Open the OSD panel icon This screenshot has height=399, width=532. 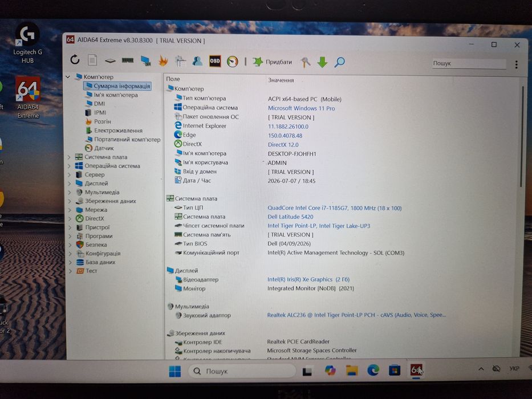pyautogui.click(x=215, y=61)
